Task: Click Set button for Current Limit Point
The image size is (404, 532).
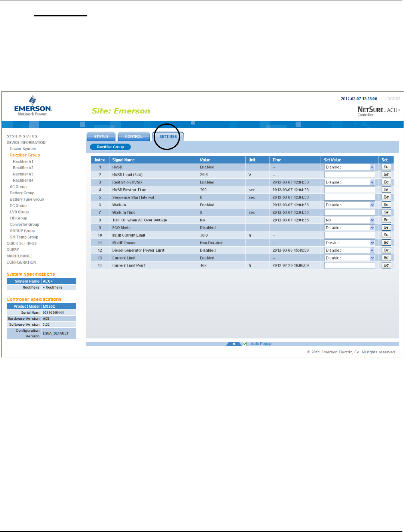Action: 386,266
